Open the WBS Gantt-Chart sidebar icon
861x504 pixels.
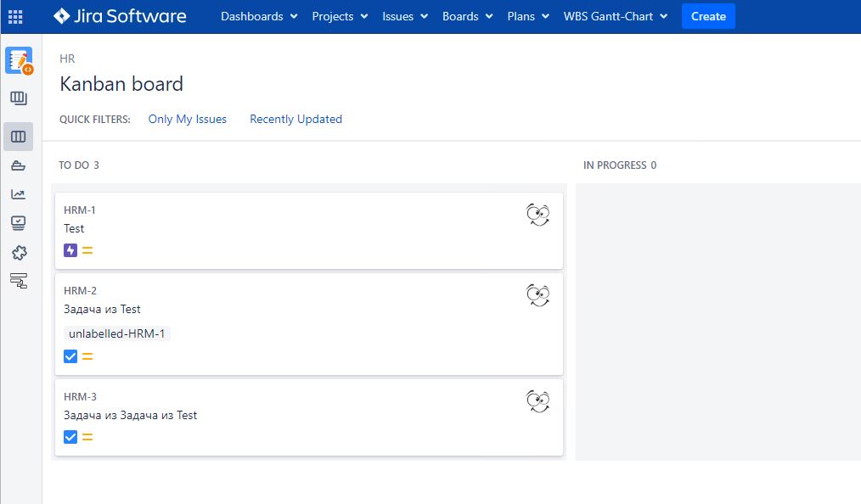[x=18, y=281]
